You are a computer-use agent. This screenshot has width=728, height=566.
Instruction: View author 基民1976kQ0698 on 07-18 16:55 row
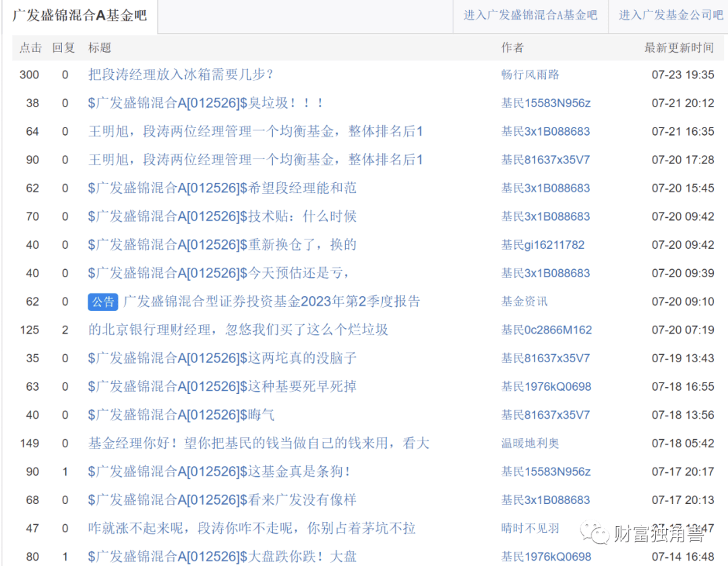pyautogui.click(x=547, y=387)
